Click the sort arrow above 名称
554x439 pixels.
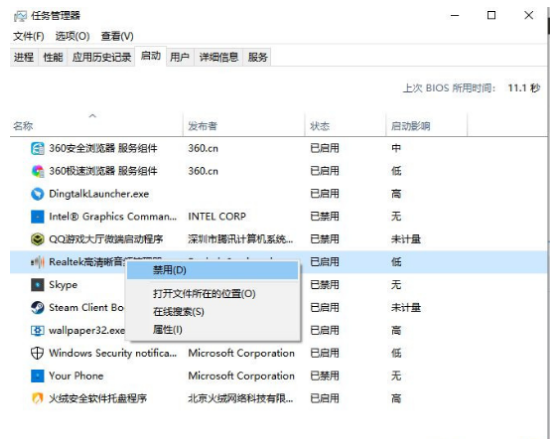(93, 115)
